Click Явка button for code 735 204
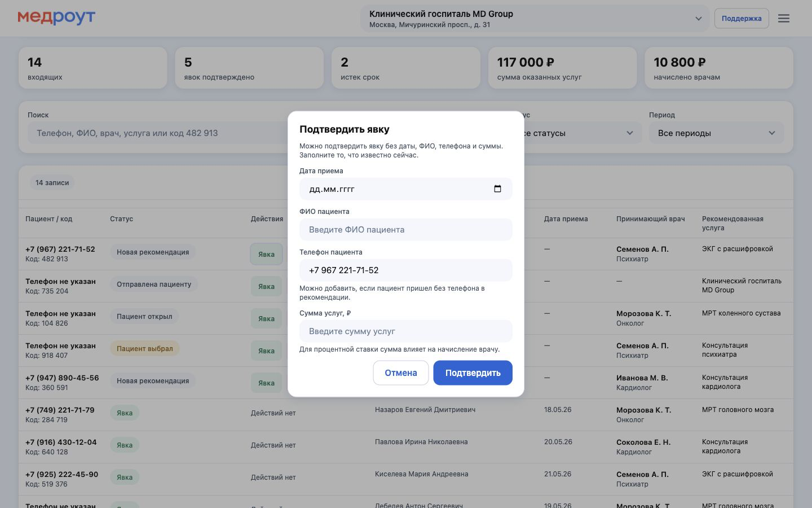The width and height of the screenshot is (812, 508). [x=266, y=286]
